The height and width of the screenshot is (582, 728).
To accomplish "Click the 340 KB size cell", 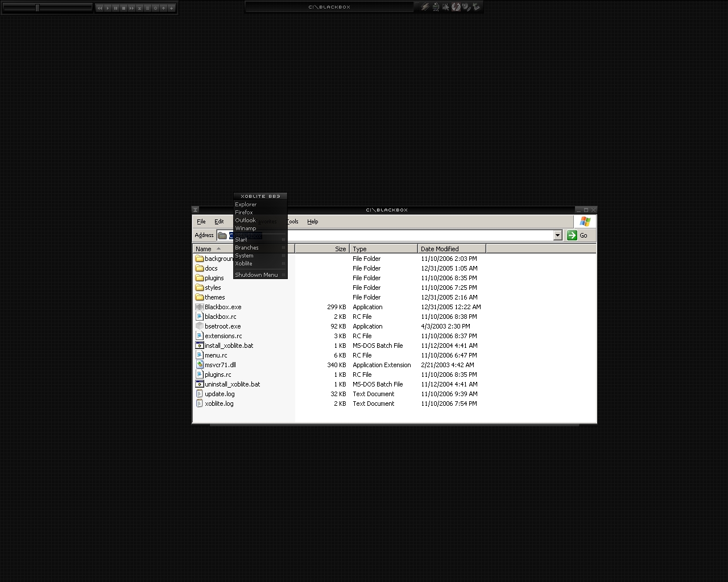I will click(337, 365).
